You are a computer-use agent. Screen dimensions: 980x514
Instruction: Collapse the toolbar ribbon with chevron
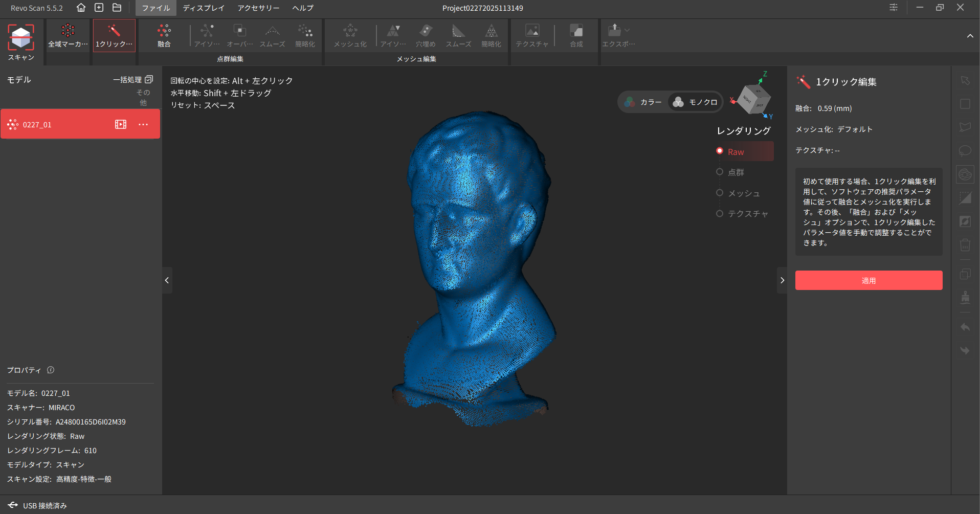pyautogui.click(x=970, y=36)
